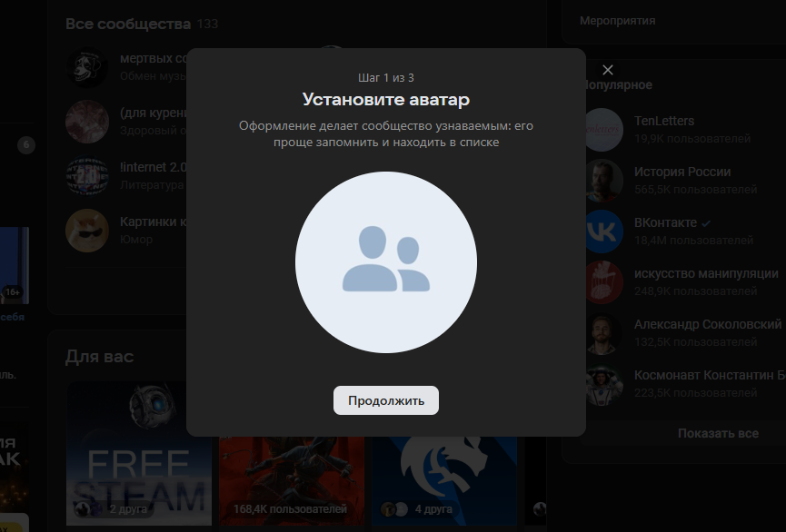Click the Все сообщества heading
Viewport: 786px width, 532px height.
coord(128,24)
